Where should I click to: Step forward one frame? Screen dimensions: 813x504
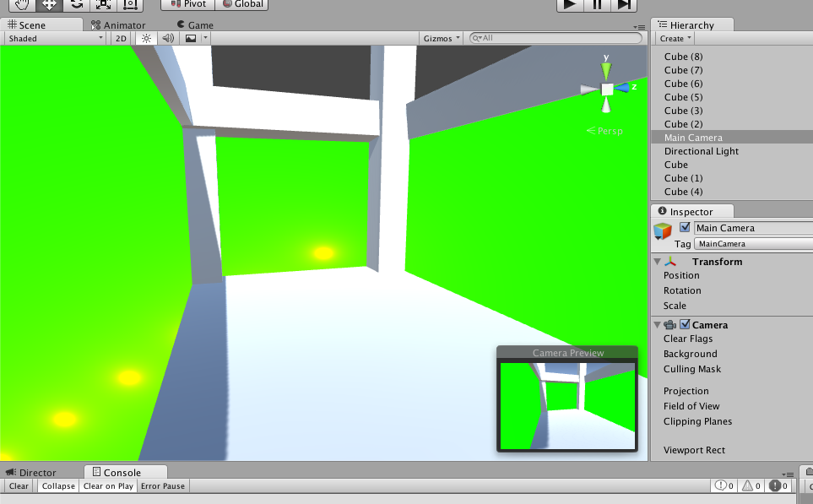click(624, 5)
